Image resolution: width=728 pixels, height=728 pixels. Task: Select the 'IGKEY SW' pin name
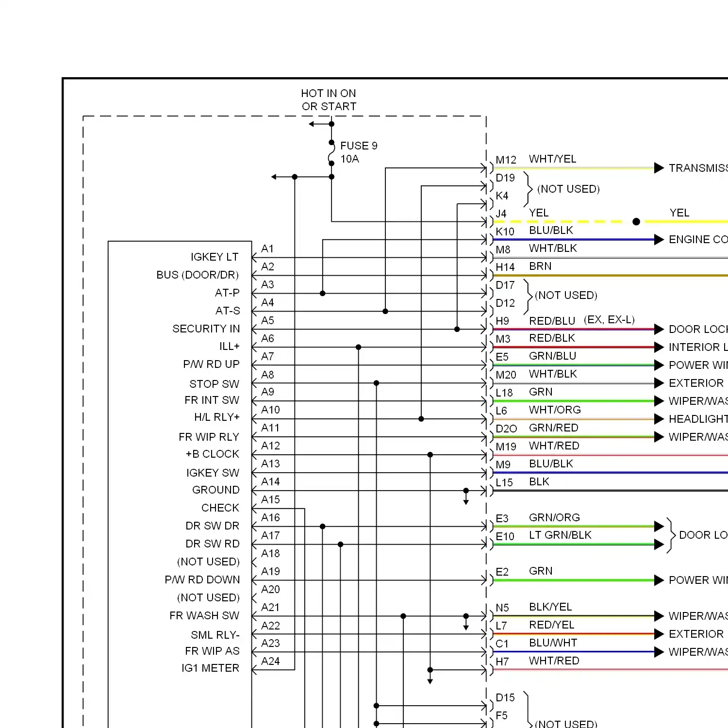pyautogui.click(x=213, y=473)
